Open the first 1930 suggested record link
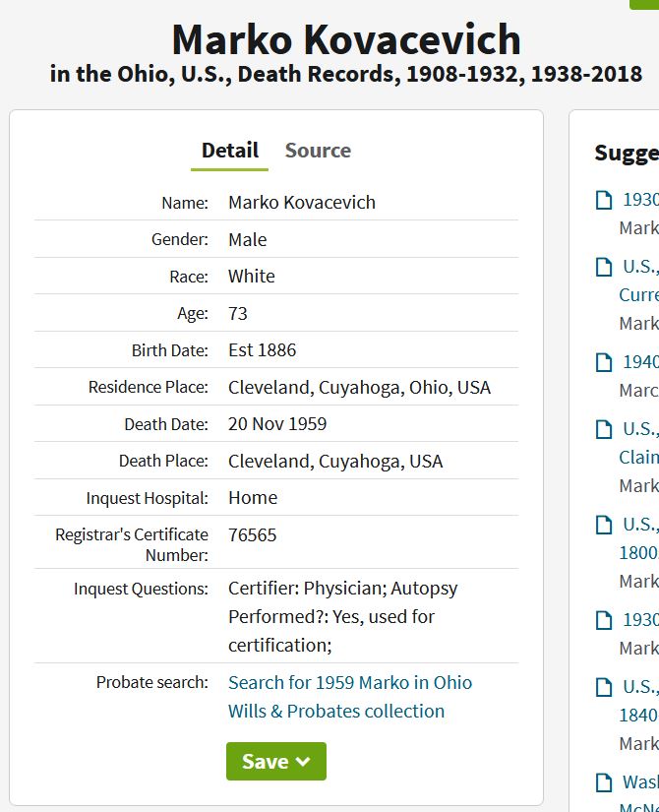659x812 pixels. 640,200
